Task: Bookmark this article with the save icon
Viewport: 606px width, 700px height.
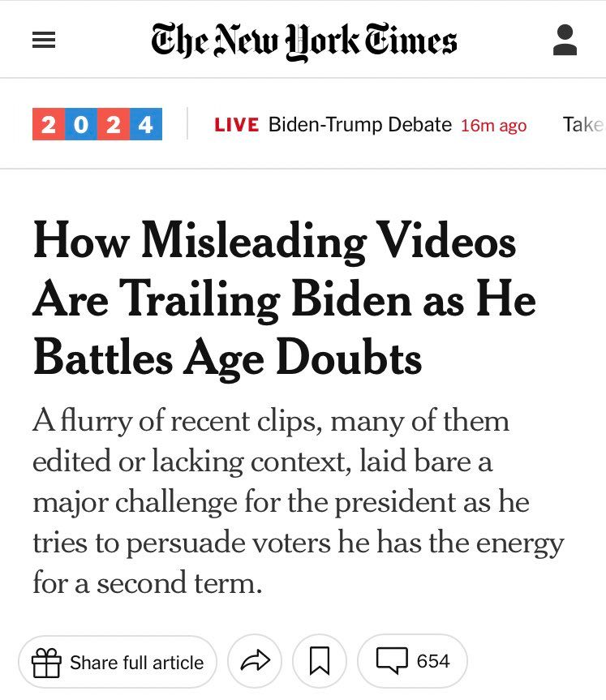Action: pyautogui.click(x=320, y=663)
